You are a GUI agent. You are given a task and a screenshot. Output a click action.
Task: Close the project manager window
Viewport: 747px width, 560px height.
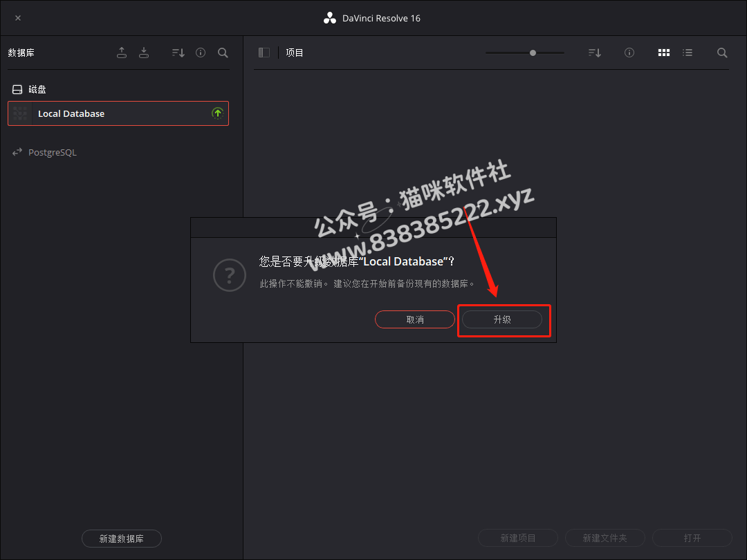coord(18,18)
